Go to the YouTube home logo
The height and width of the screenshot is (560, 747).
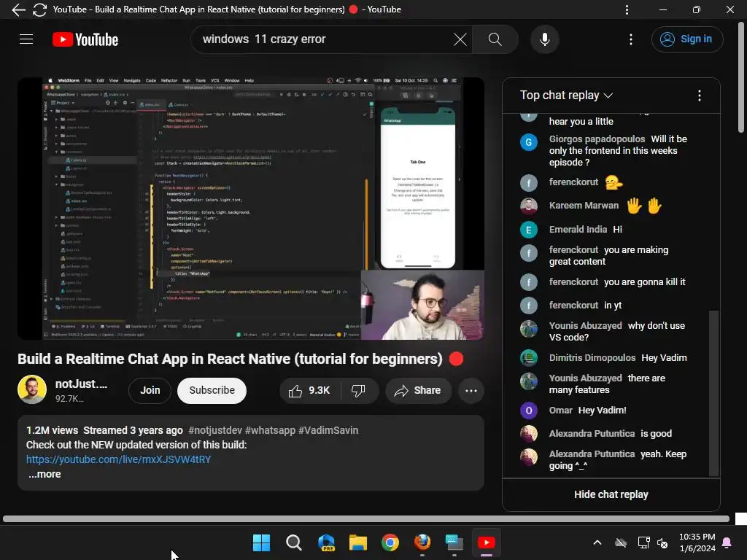coord(85,39)
